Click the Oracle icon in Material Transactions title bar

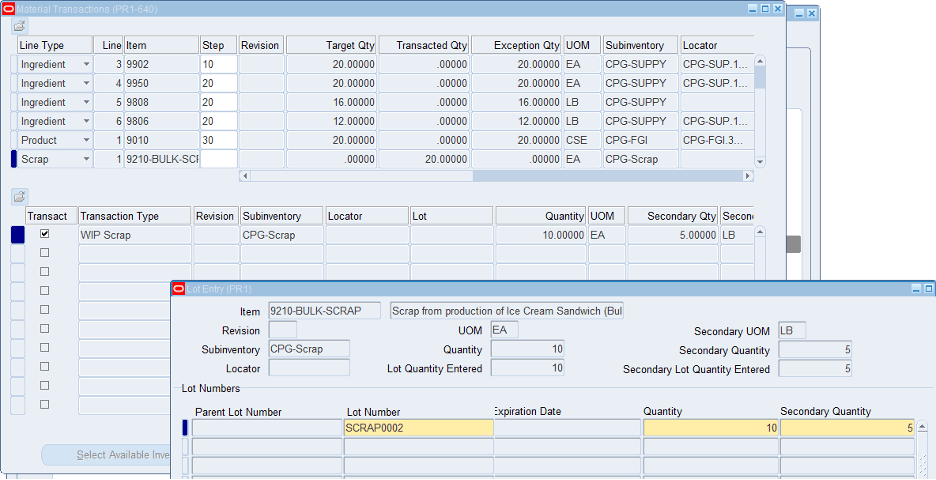tap(9, 9)
